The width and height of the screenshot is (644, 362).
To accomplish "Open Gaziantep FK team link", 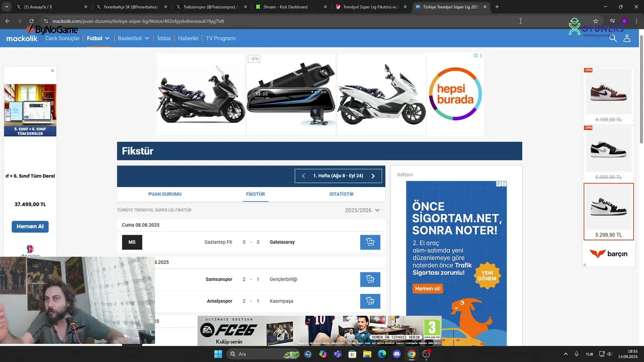I will 218,242.
